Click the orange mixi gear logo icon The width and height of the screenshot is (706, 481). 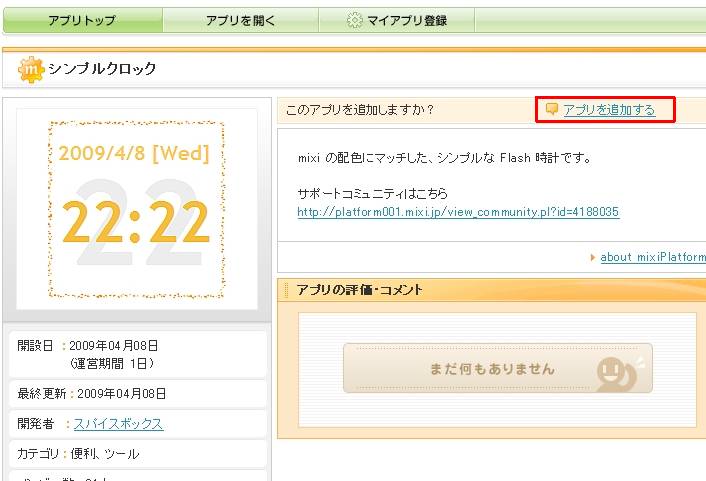(31, 69)
